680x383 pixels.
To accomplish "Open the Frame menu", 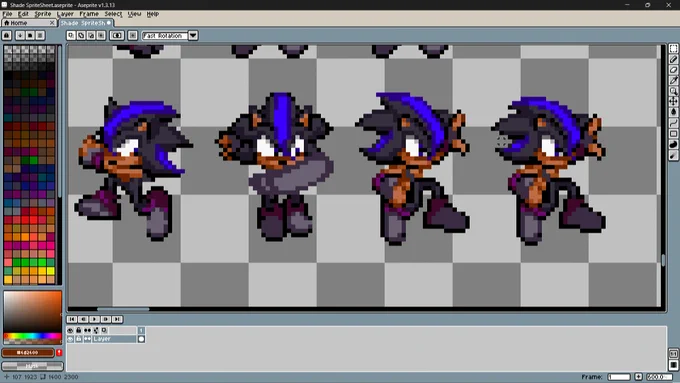I will coord(89,14).
